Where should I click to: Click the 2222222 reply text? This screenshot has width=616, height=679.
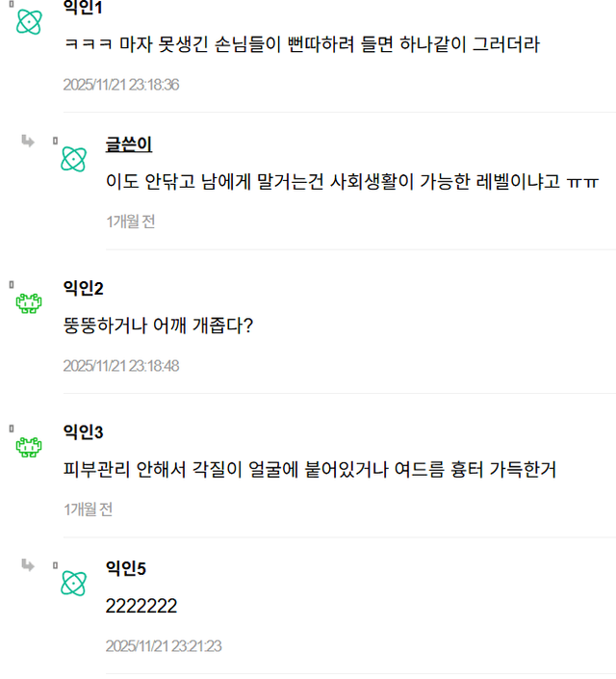(x=141, y=607)
